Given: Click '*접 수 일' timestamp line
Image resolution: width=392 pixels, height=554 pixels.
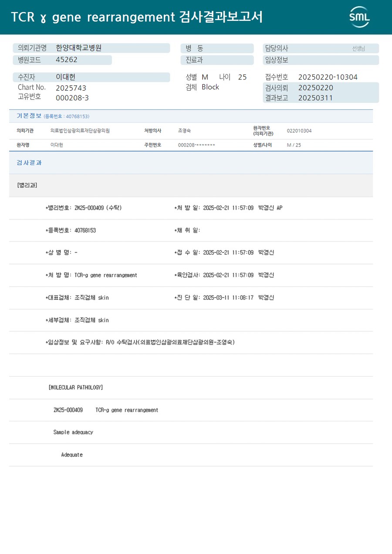Looking at the screenshot, I should coord(224,252).
